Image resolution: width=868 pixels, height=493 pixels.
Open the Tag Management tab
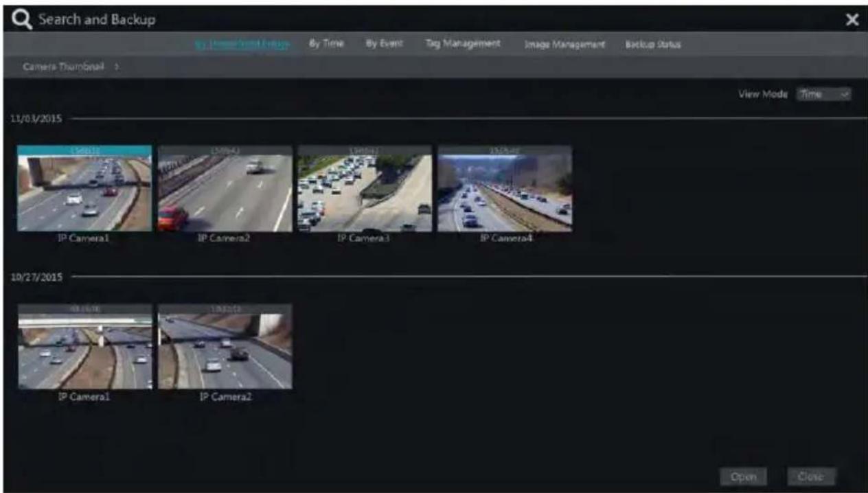(x=463, y=43)
